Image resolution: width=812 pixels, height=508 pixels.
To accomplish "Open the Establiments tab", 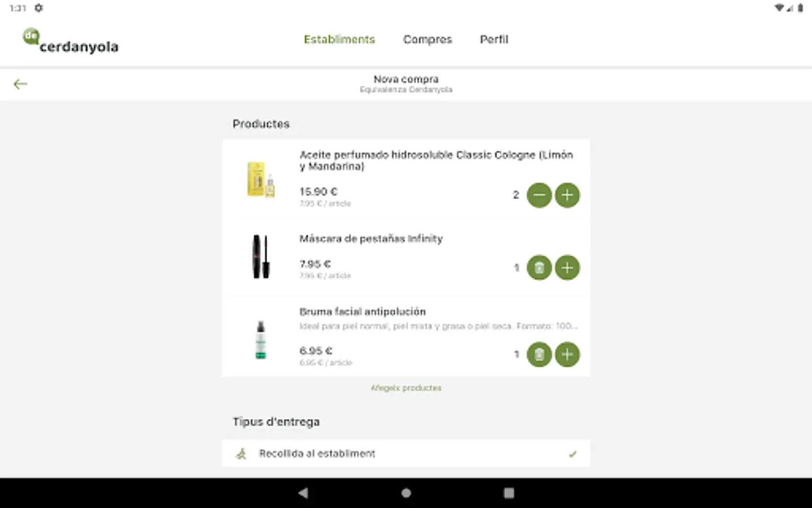I will 339,40.
